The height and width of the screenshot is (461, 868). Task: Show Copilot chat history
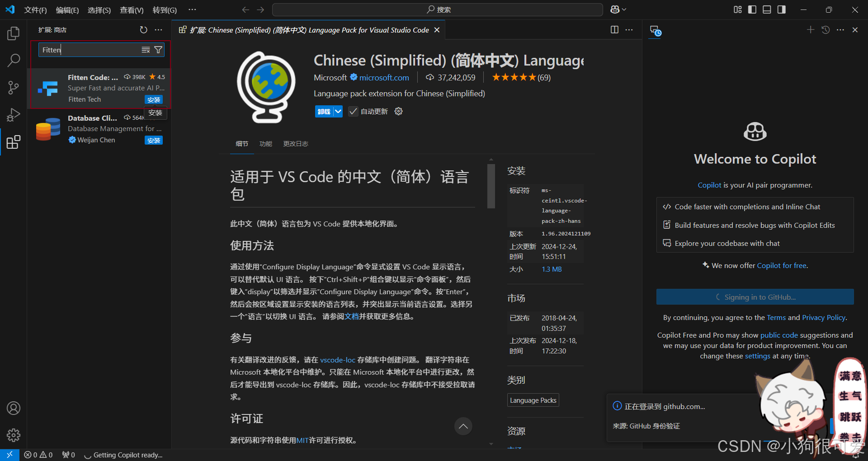coord(826,30)
